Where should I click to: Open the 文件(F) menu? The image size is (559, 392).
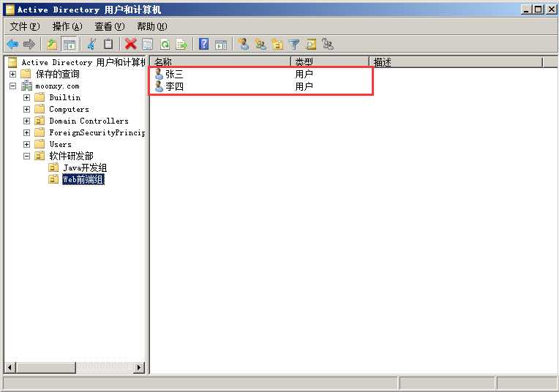(x=25, y=26)
